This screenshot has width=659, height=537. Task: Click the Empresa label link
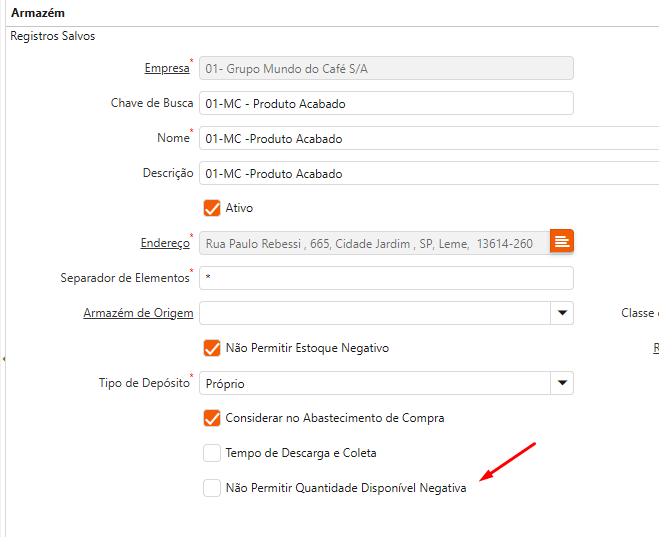coord(166,68)
